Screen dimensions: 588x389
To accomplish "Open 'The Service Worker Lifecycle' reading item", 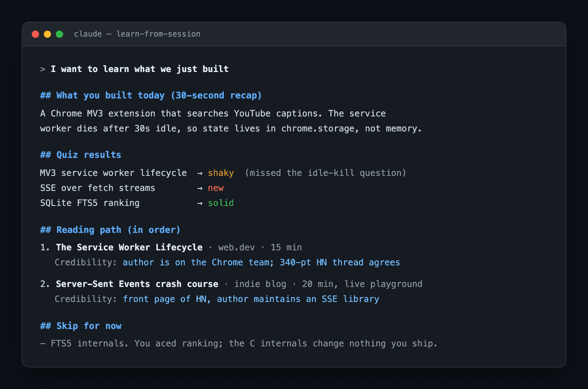I will 129,247.
